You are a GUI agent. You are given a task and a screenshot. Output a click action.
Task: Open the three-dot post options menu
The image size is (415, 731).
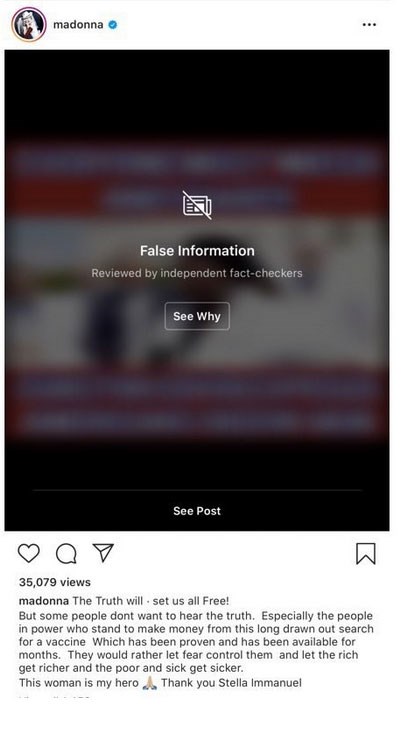click(x=369, y=25)
